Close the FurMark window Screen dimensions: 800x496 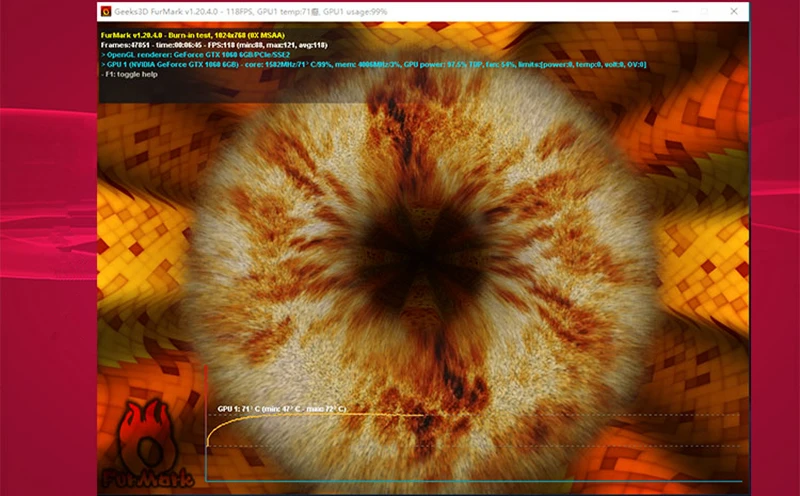(x=734, y=11)
